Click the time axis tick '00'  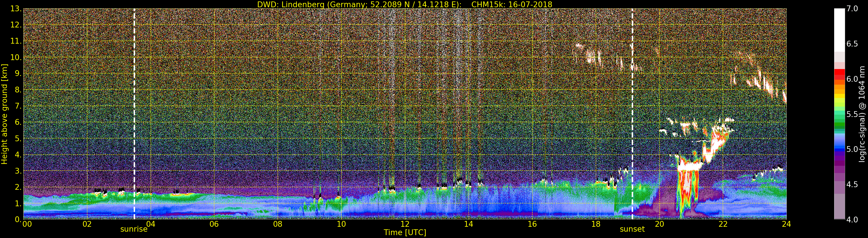coord(27,224)
